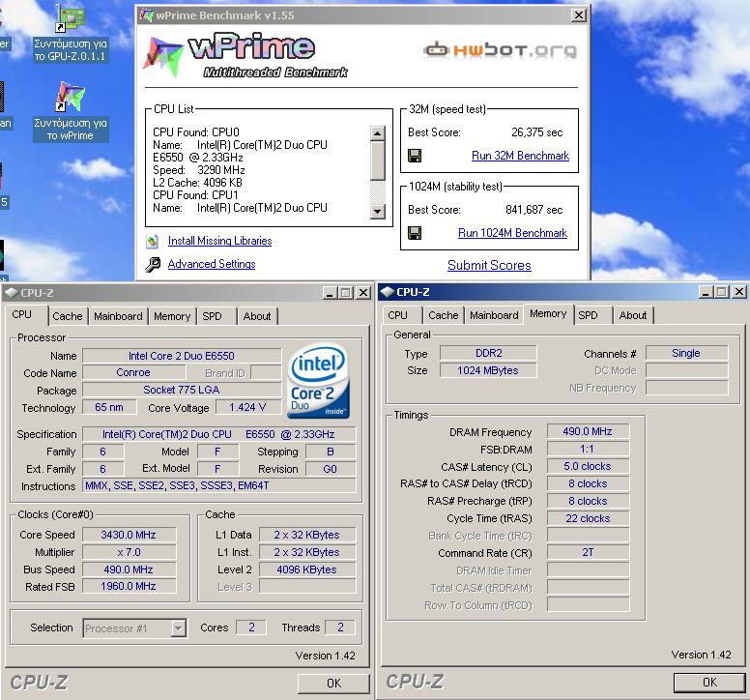The height and width of the screenshot is (700, 750).
Task: Click the hwbot.org logo
Action: coord(500,49)
